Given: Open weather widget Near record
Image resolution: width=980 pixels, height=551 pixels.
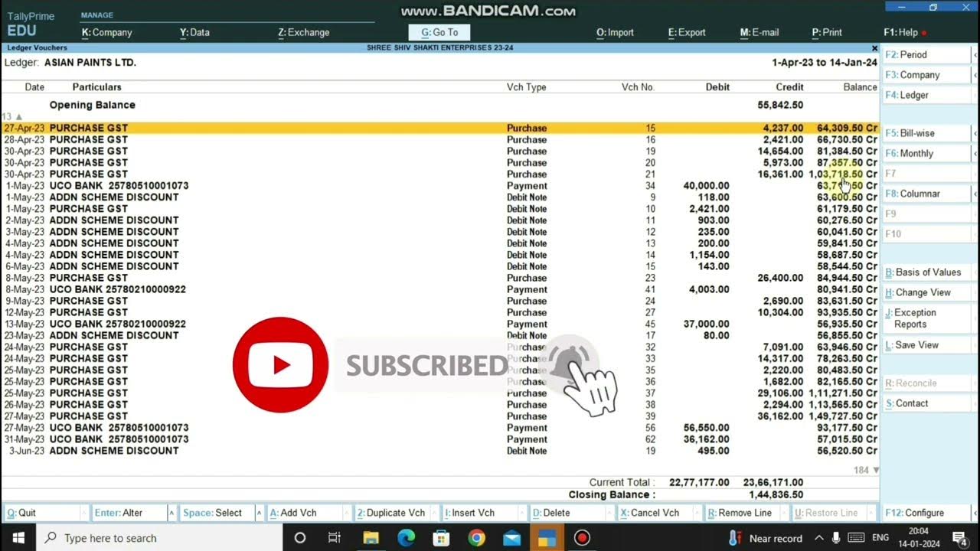Looking at the screenshot, I should [x=767, y=538].
